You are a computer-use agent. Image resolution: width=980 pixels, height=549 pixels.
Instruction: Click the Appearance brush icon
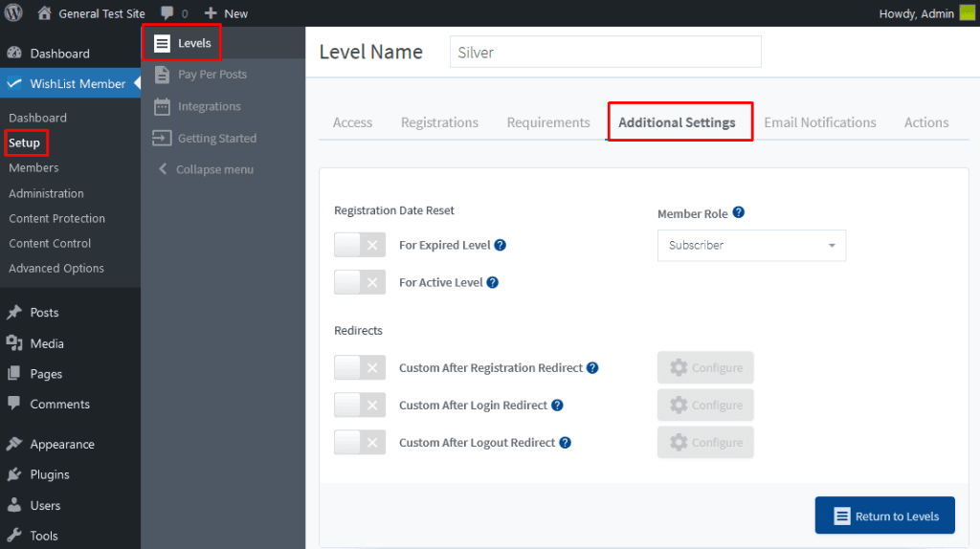13,444
